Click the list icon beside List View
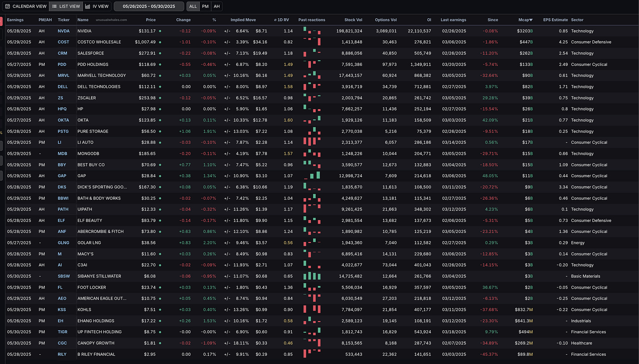 (x=54, y=7)
